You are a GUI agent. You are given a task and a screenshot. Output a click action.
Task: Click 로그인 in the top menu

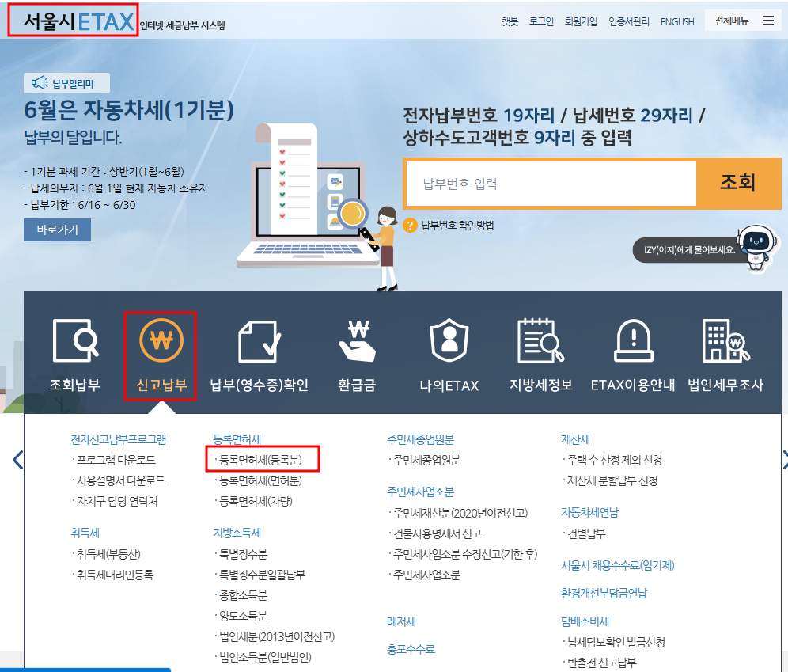541,21
